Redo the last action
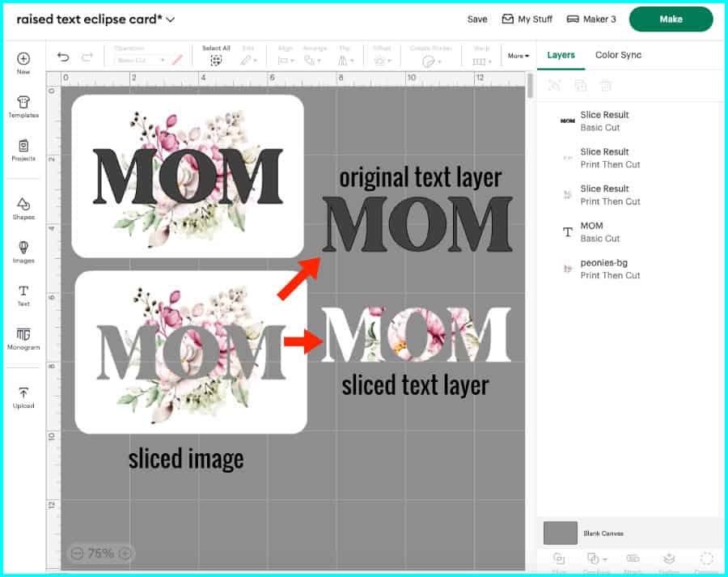Screen dimensions: 728x577 (87, 57)
